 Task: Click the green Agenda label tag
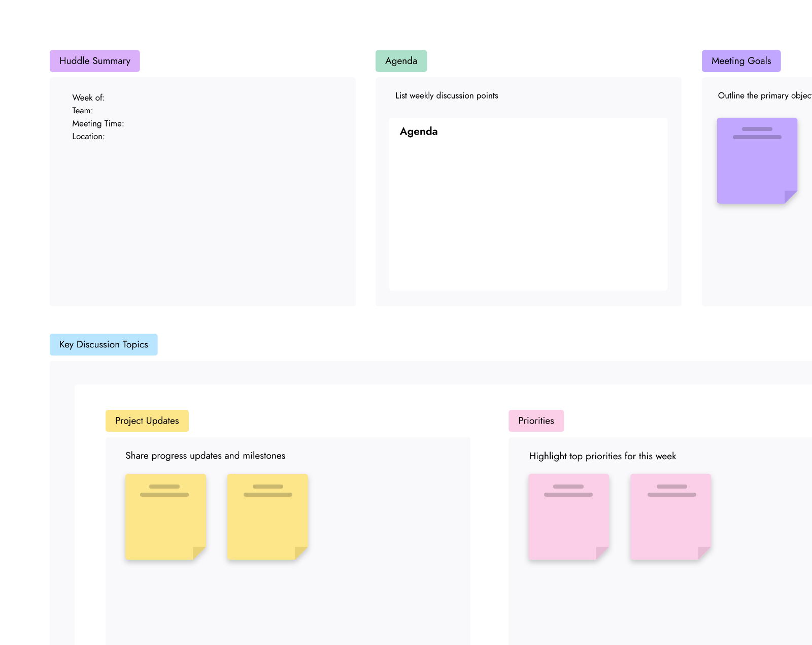pyautogui.click(x=401, y=61)
